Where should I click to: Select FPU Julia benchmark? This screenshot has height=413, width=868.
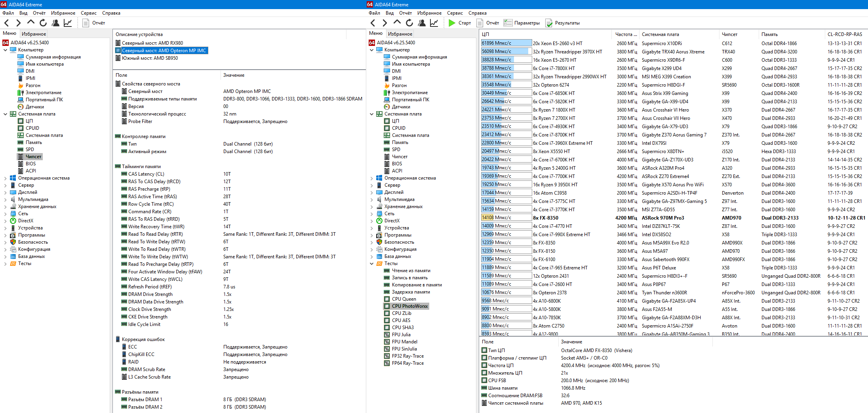point(401,335)
